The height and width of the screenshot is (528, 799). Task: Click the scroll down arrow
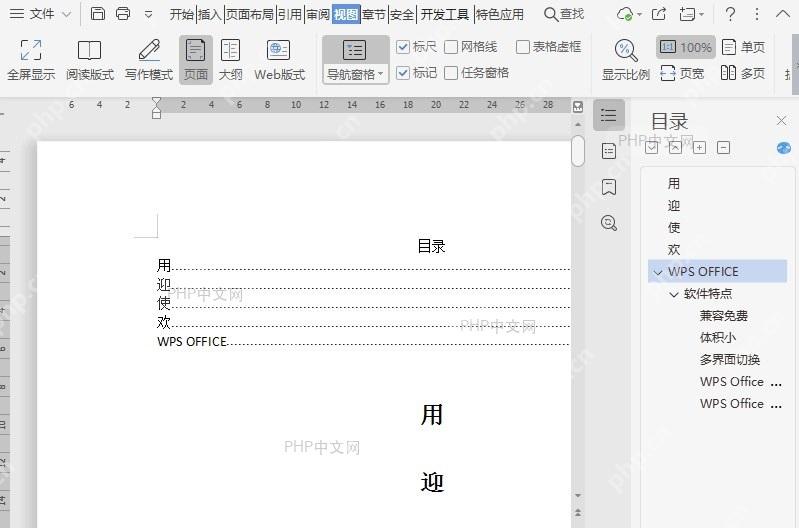pos(578,495)
